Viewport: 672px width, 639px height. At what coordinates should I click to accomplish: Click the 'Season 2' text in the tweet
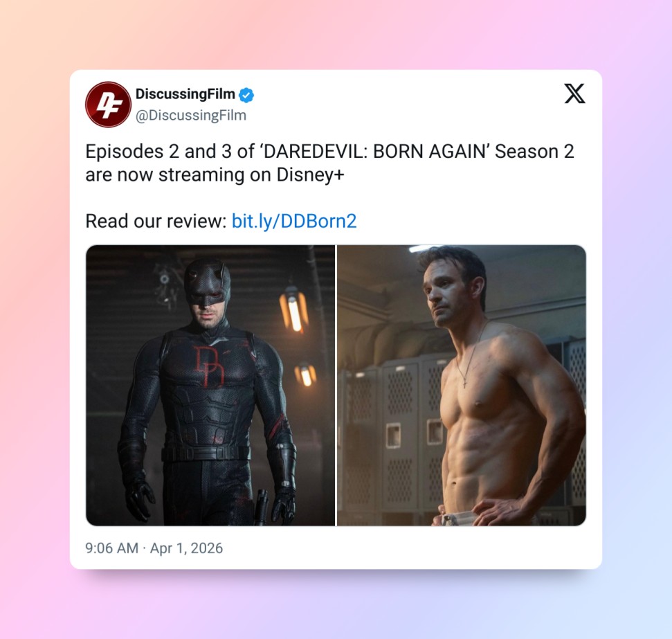coord(534,152)
